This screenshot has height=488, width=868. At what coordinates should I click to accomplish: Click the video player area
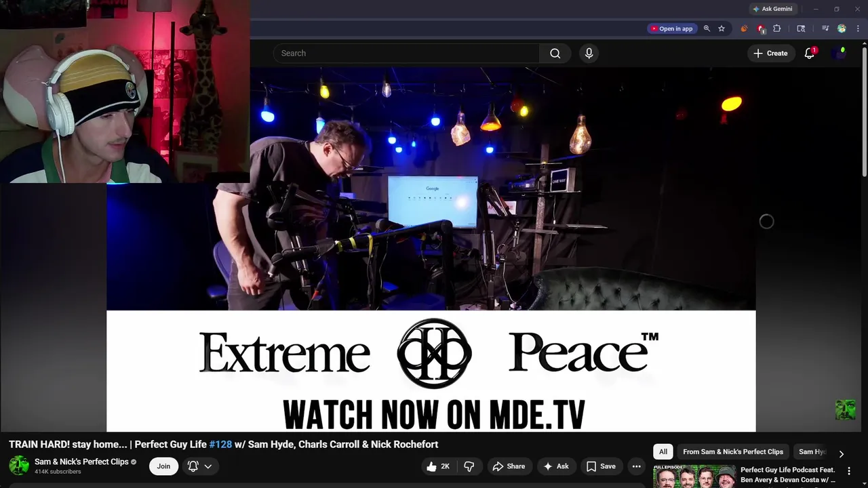tap(431, 249)
